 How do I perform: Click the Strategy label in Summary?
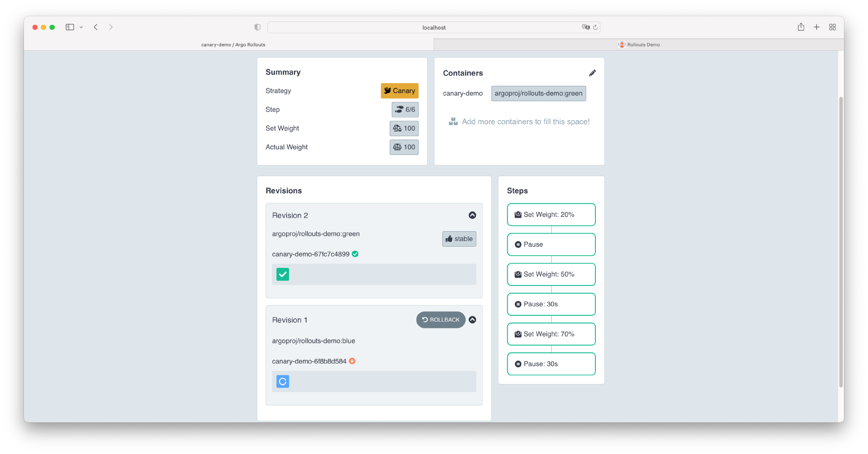click(x=278, y=91)
